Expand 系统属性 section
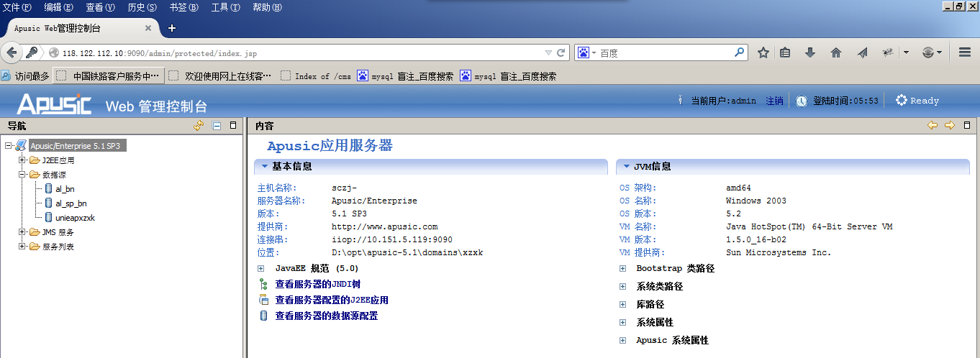Viewport: 980px width, 358px height. pyautogui.click(x=622, y=322)
